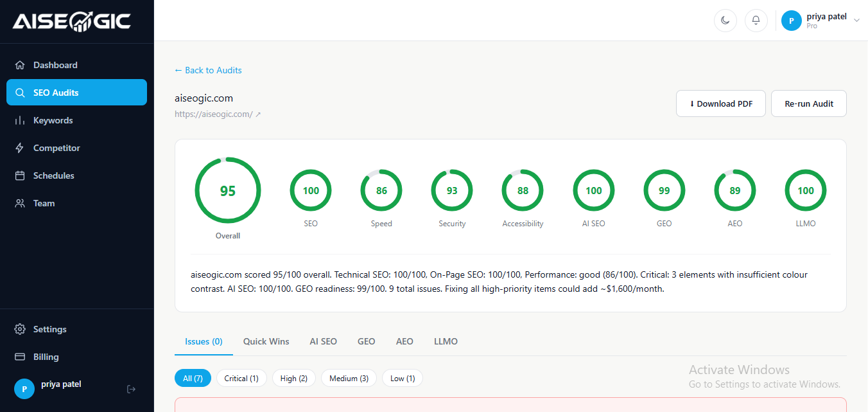Select the All (7) filter pill
This screenshot has height=412, width=868.
193,379
